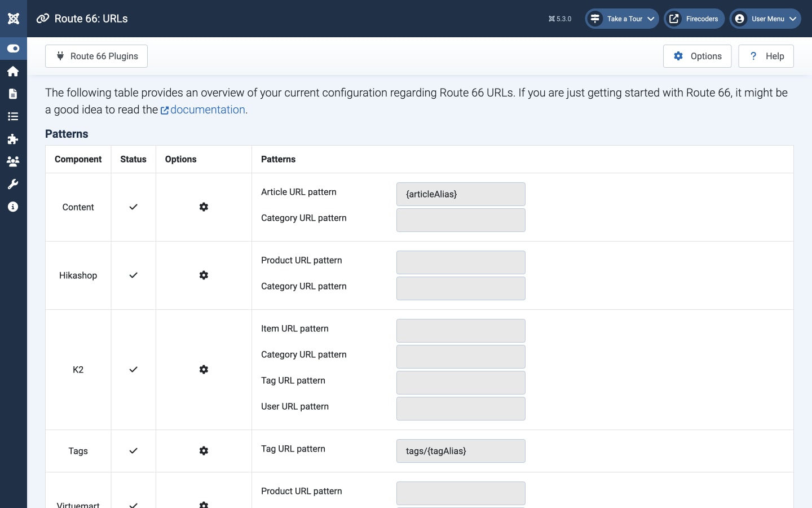Click the link icon beside Route 66: URLs
The image size is (812, 508).
tap(43, 19)
